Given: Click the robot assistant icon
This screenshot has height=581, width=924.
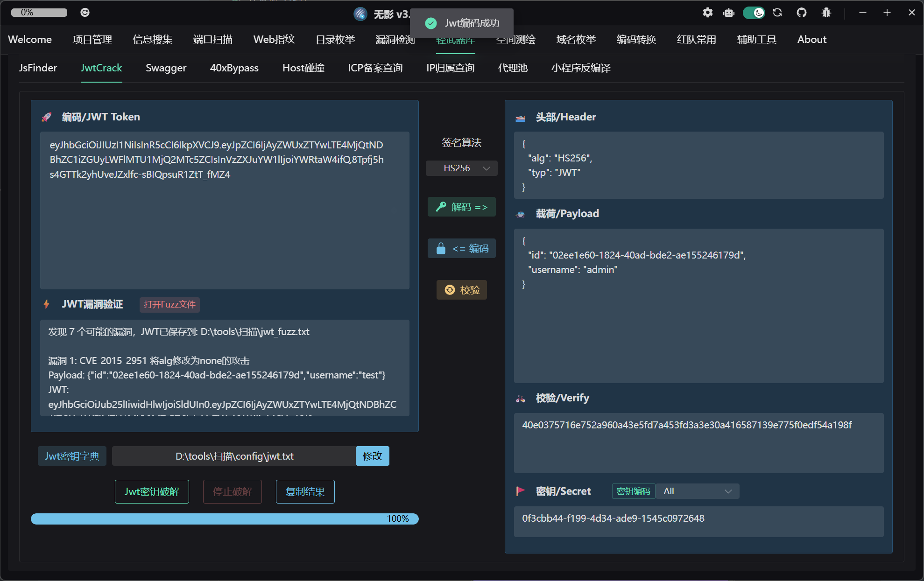Looking at the screenshot, I should (729, 13).
